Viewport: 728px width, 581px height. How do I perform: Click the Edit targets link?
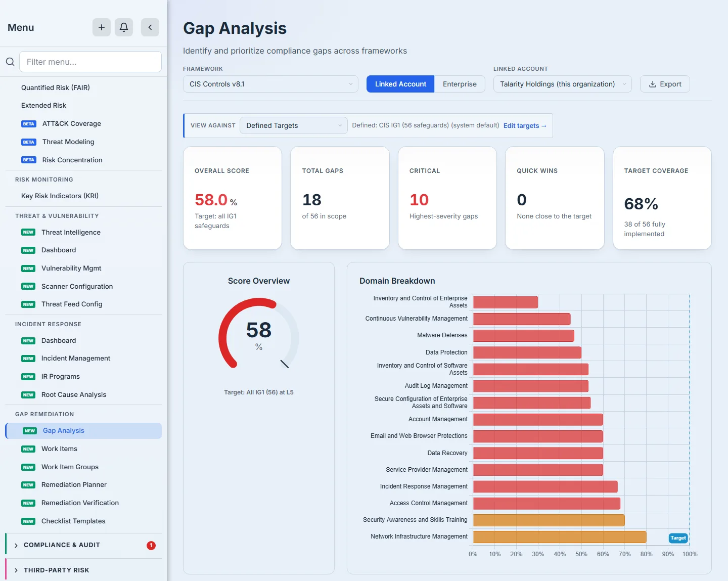pyautogui.click(x=525, y=125)
